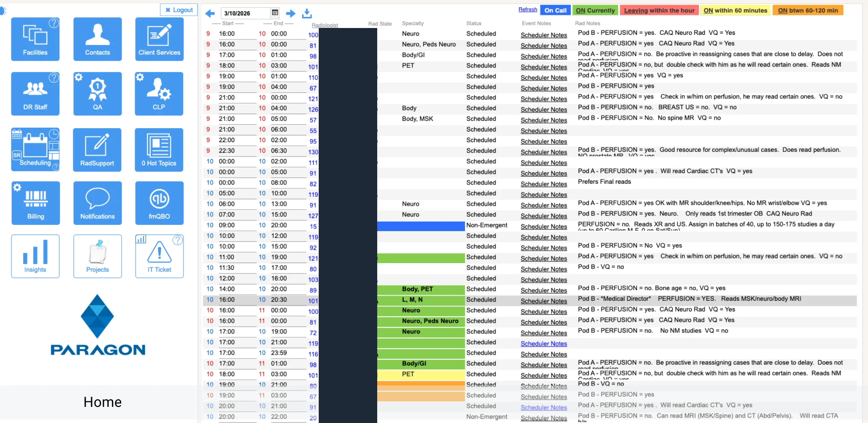This screenshot has width=868, height=423.
Task: Open the Facilities module
Action: click(35, 39)
